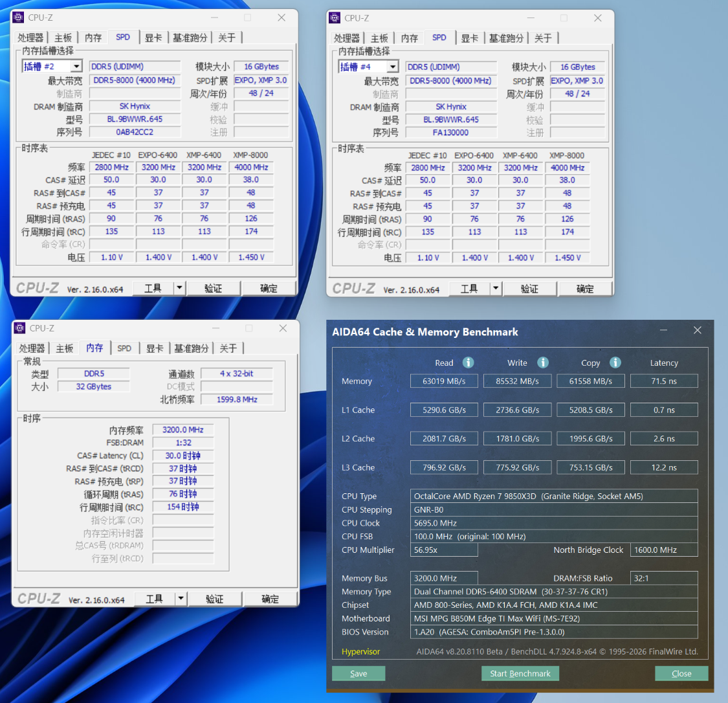728x703 pixels.
Task: Open 关于 tab in slot #2 CPU-Z window
Action: pyautogui.click(x=226, y=38)
